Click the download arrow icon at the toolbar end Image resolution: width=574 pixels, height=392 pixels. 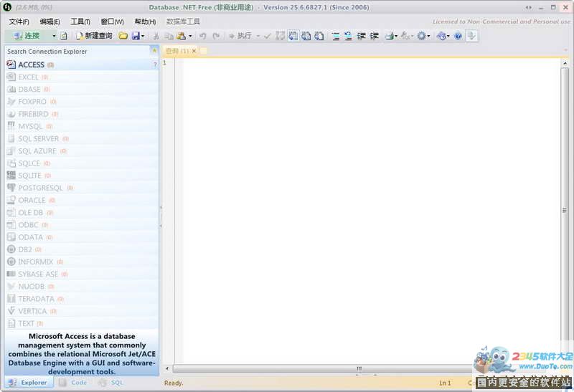[x=471, y=36]
